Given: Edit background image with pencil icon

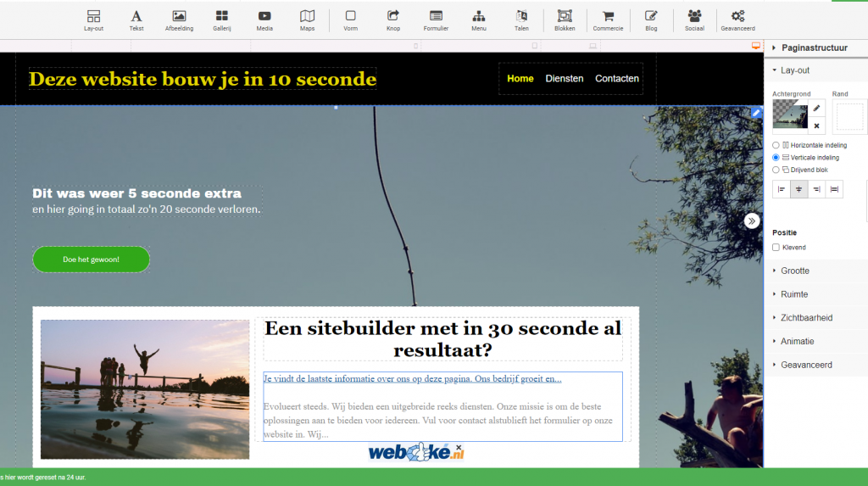Looking at the screenshot, I should click(816, 109).
